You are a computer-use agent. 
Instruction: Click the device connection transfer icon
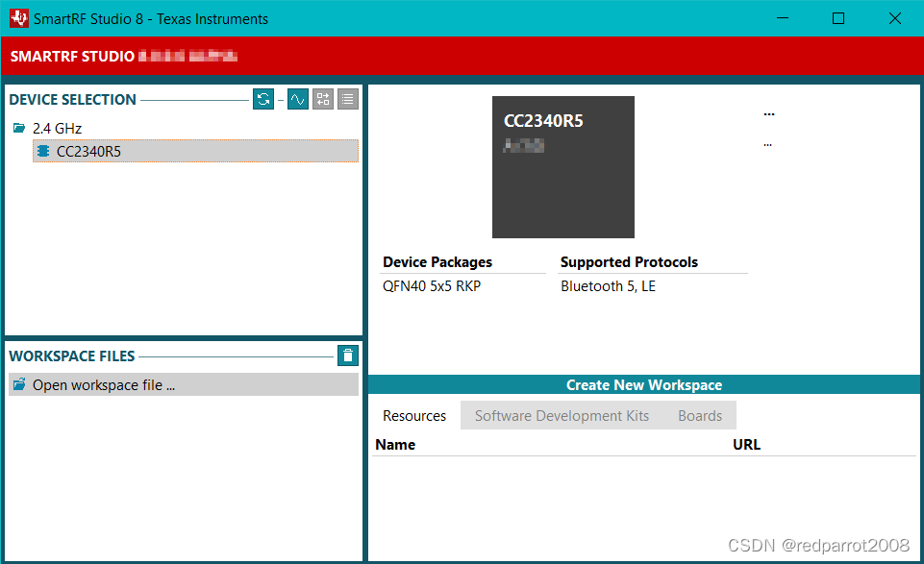coord(323,99)
